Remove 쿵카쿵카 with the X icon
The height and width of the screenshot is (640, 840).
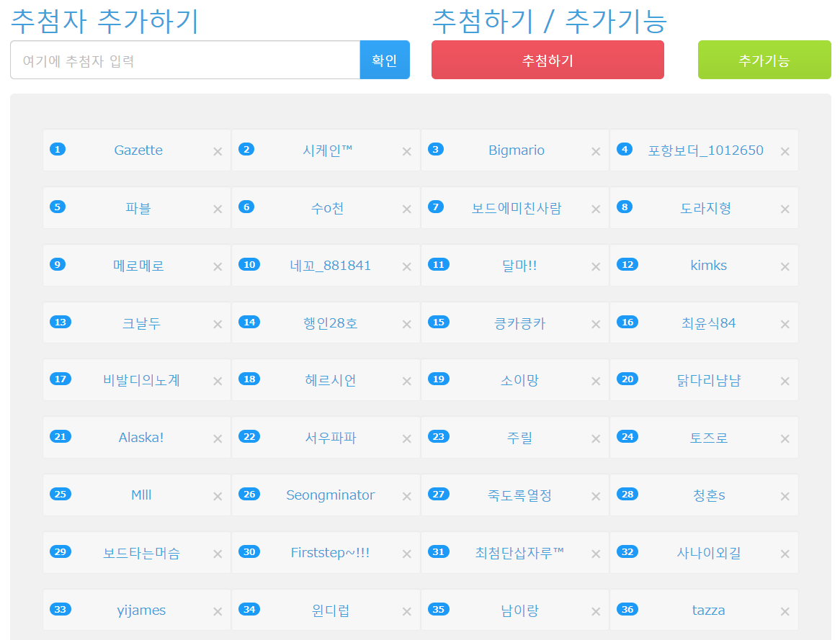(596, 325)
